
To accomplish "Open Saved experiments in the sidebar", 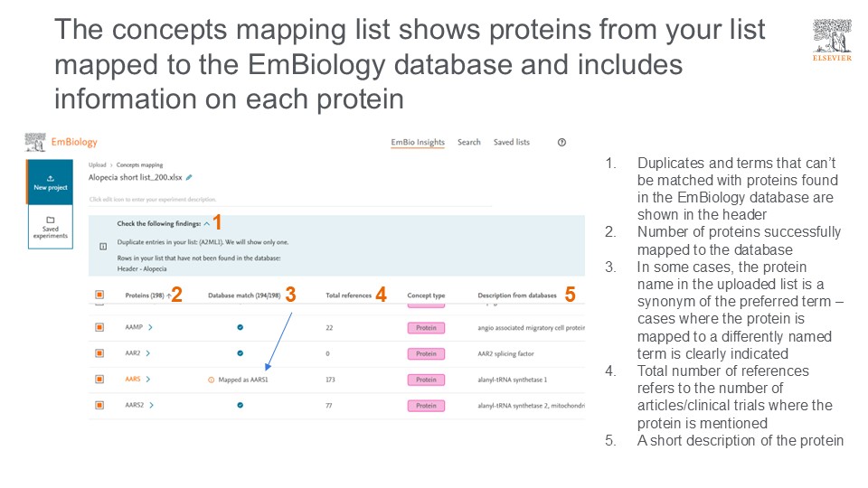I will [50, 226].
